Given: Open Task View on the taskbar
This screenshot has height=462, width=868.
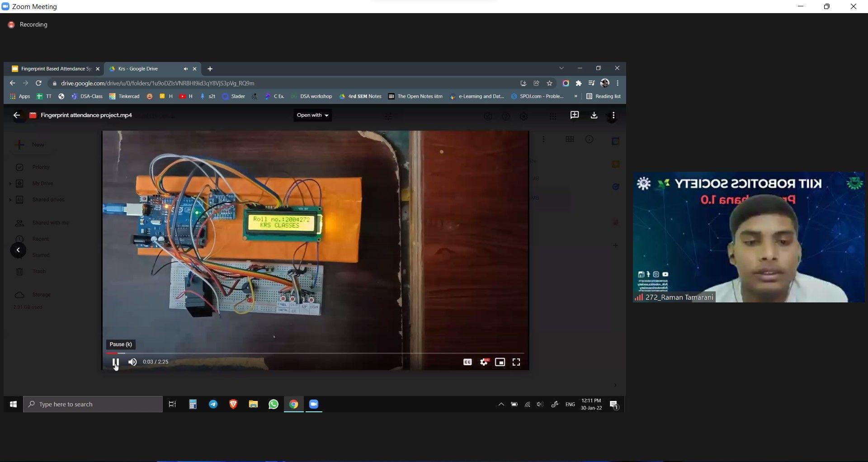Looking at the screenshot, I should tap(172, 404).
